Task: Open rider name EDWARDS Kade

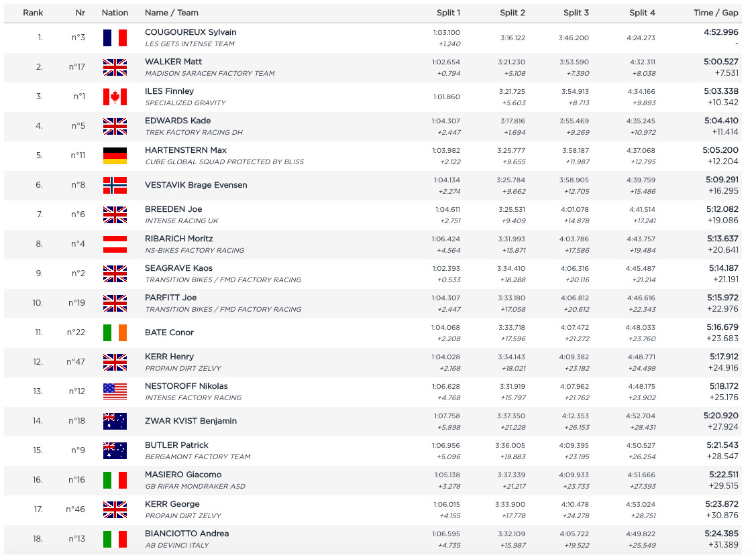Action: click(178, 121)
